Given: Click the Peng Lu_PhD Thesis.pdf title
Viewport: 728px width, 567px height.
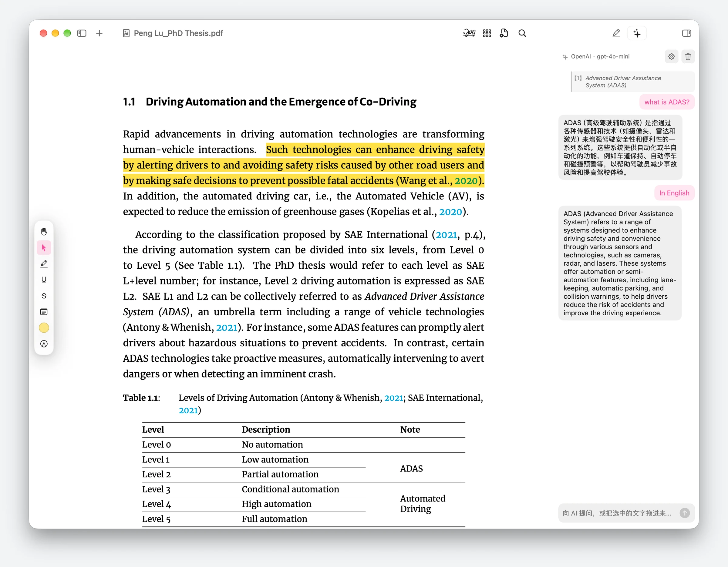Looking at the screenshot, I should (x=178, y=33).
